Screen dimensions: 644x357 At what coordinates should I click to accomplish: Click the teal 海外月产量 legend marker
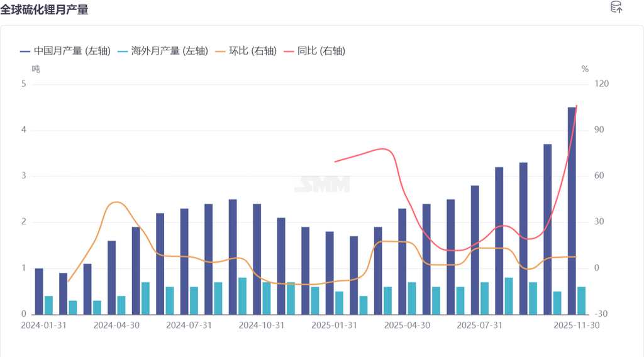[x=123, y=51]
